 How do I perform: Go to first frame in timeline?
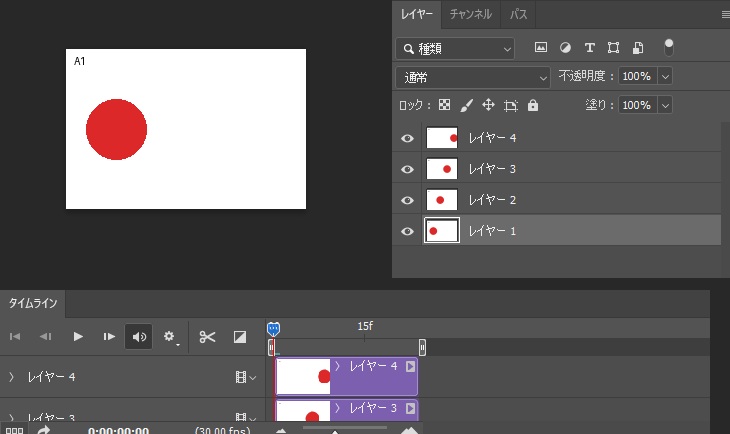point(15,336)
